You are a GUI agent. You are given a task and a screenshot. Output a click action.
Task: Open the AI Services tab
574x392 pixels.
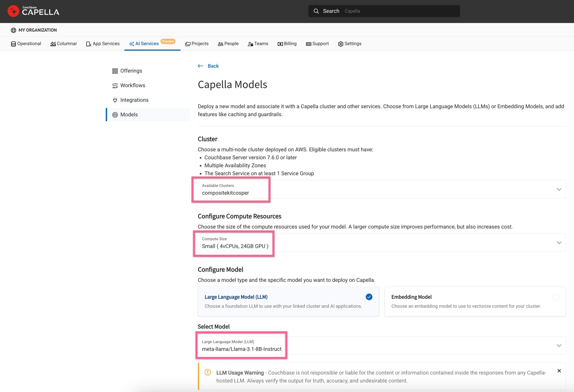[152, 44]
